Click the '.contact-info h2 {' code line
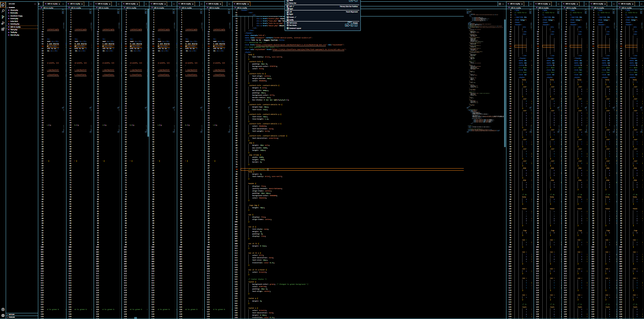Viewport: 644px width, 319px height. 257,74
